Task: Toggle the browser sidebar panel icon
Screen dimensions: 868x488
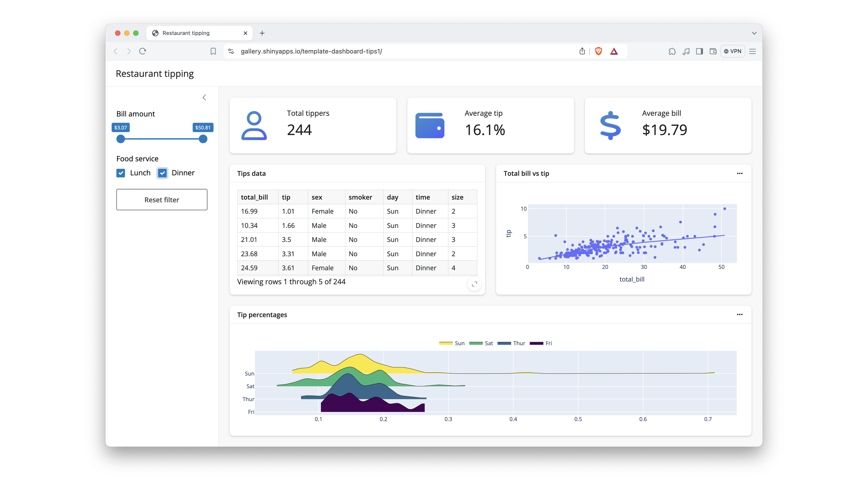Action: coord(699,51)
